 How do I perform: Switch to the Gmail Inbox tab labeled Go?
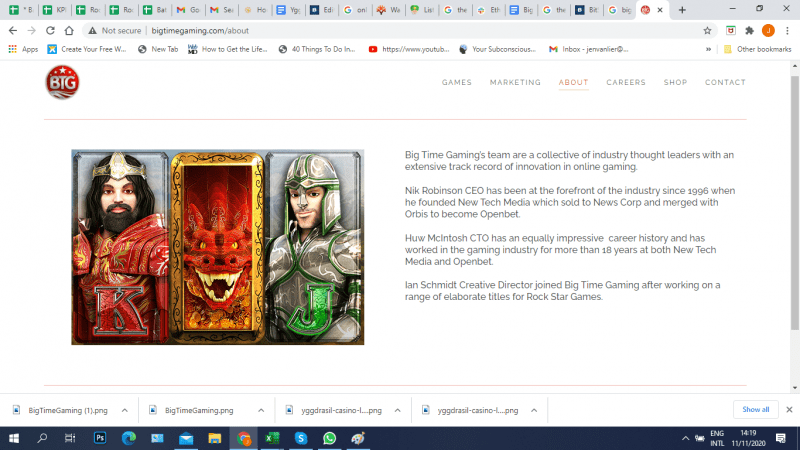(x=188, y=10)
